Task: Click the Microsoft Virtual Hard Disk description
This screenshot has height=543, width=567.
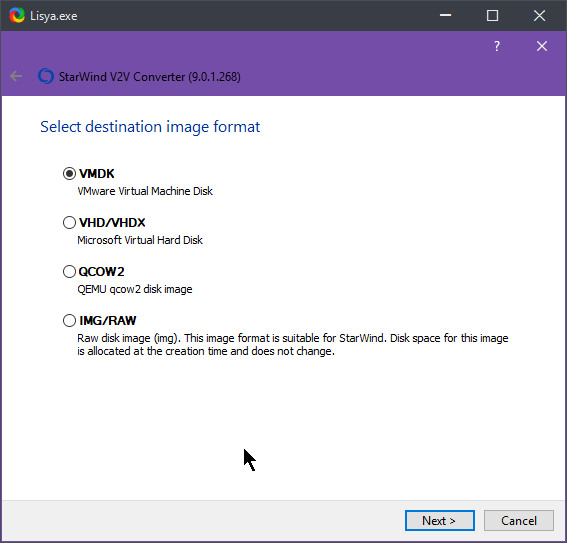Action: (x=140, y=240)
